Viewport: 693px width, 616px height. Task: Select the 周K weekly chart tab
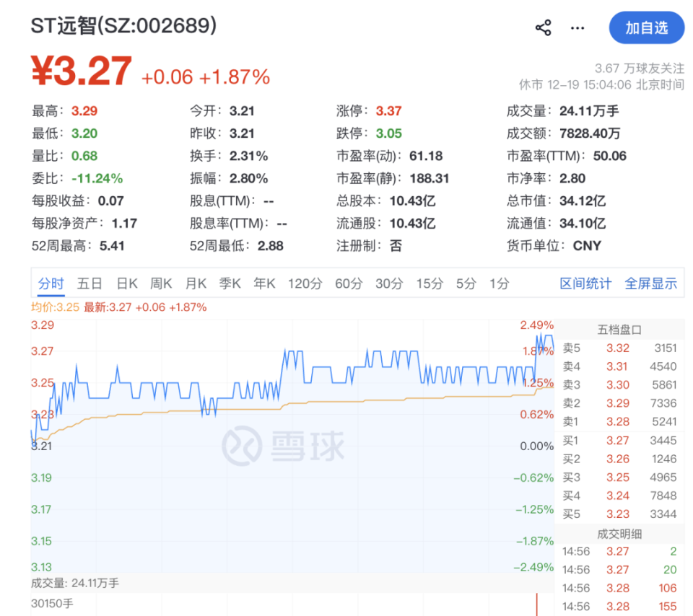coord(160,283)
